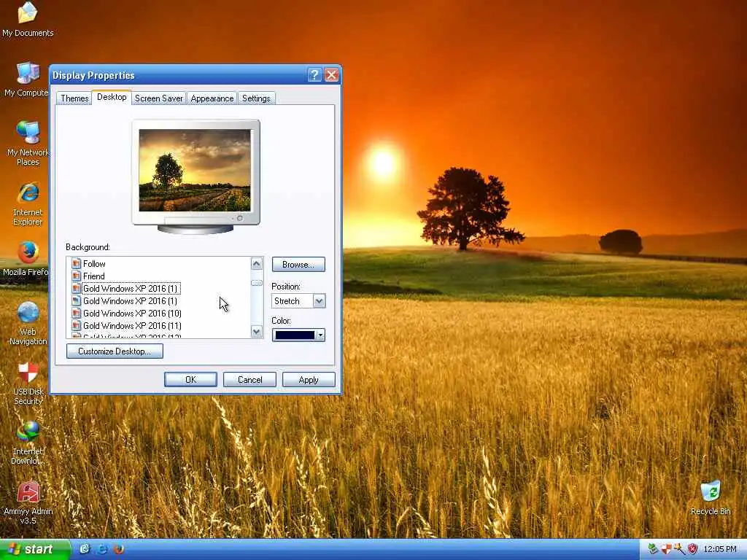Click the background list scroll-up arrow

[256, 264]
